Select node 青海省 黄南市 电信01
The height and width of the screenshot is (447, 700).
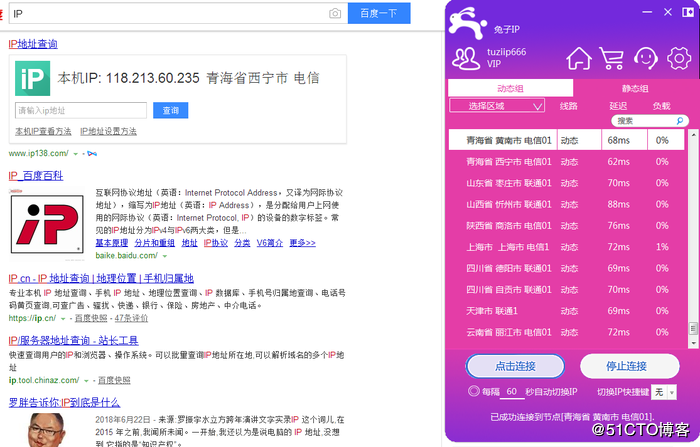pyautogui.click(x=566, y=140)
